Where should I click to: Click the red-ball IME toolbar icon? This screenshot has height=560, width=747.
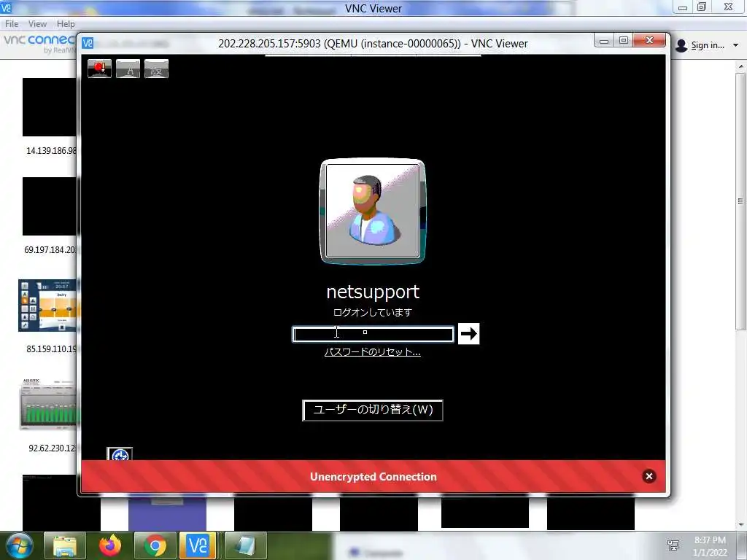99,69
